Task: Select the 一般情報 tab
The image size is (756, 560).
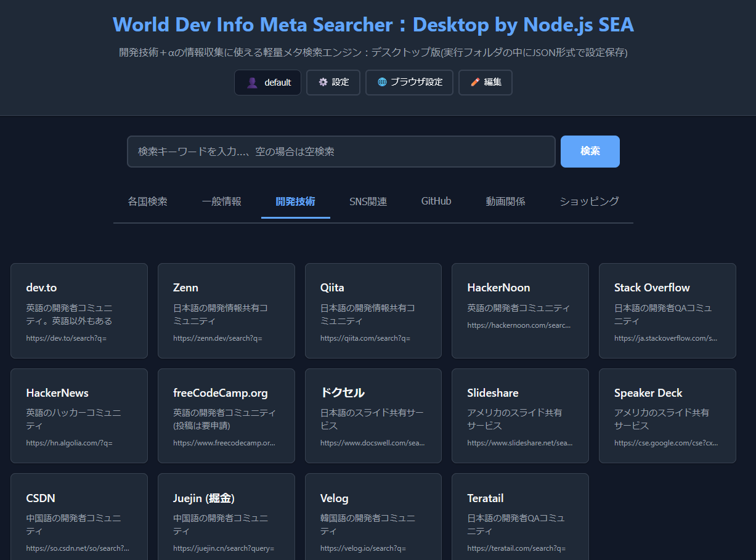Action: point(221,201)
